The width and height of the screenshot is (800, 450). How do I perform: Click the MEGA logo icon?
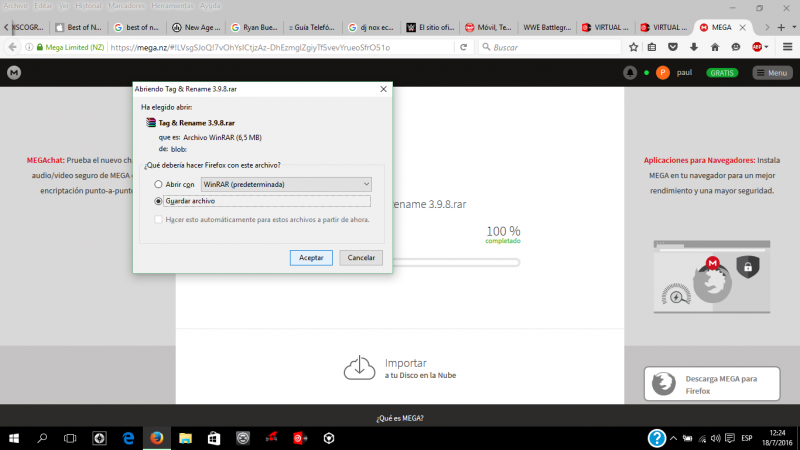point(14,73)
